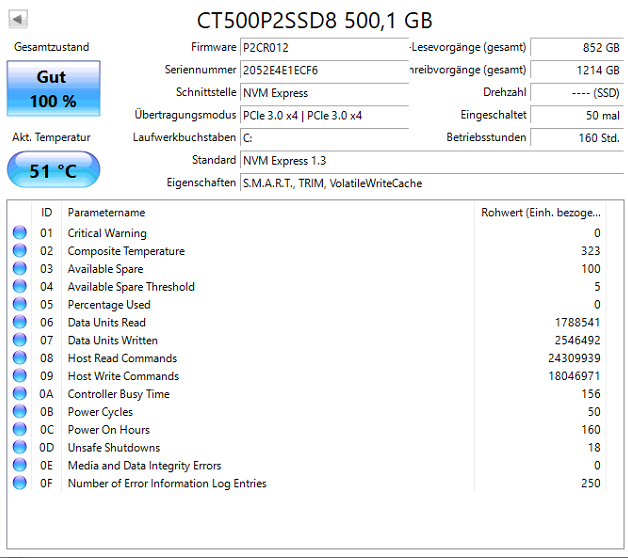Select the Percentage Used parameter name
Image resolution: width=628 pixels, height=558 pixels.
[x=109, y=305]
